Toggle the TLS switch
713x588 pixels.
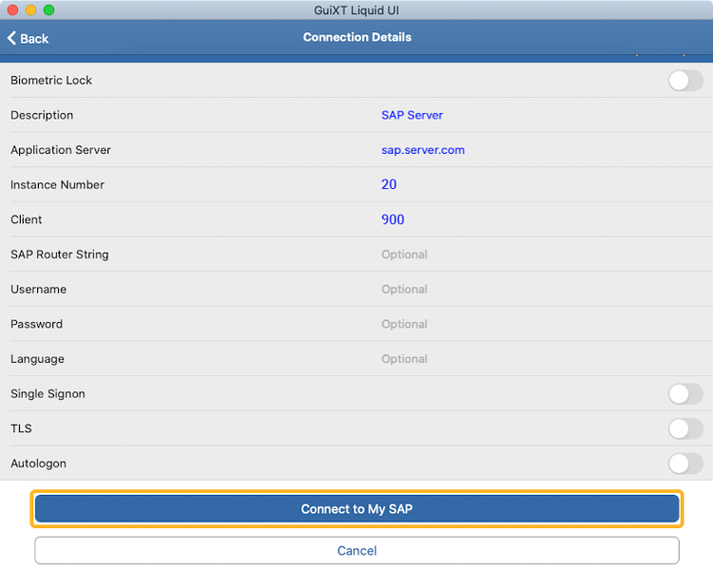(684, 429)
